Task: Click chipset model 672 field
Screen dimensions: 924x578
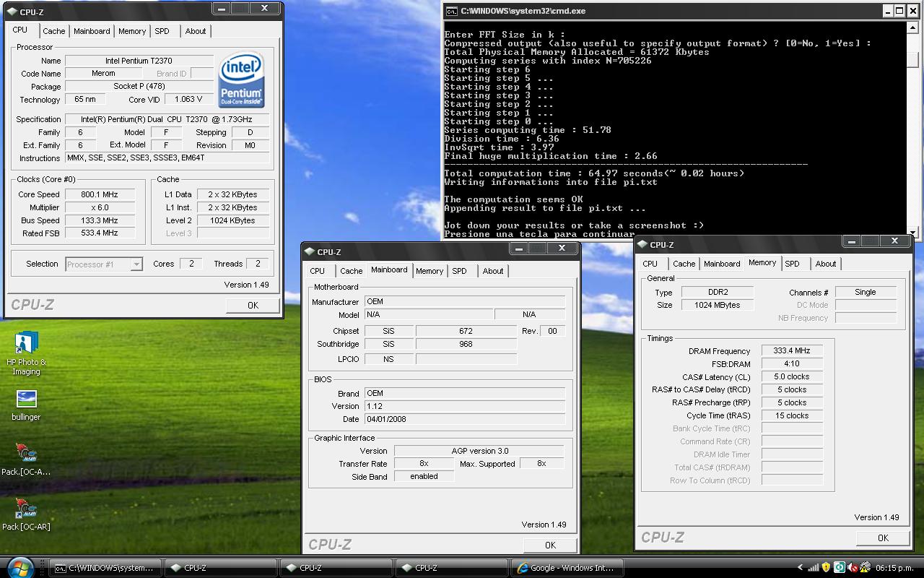Action: click(466, 331)
